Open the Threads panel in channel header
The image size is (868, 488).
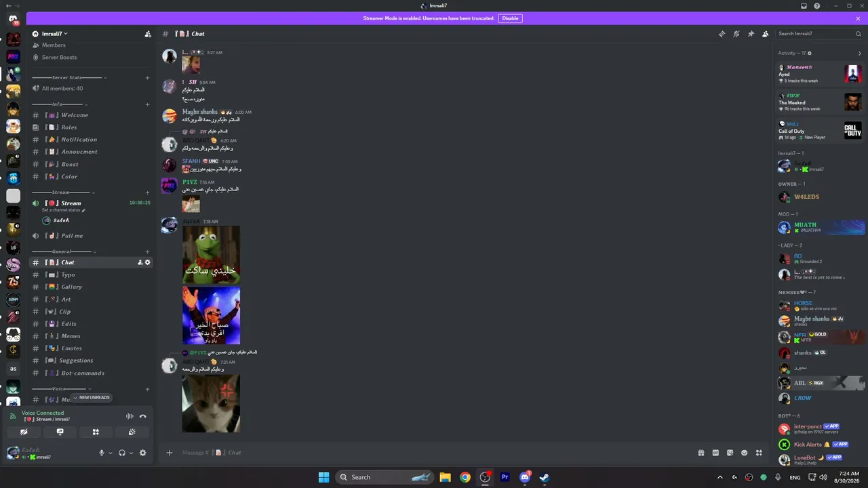(x=722, y=34)
